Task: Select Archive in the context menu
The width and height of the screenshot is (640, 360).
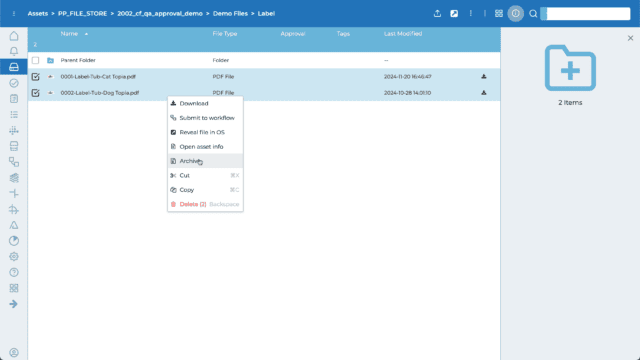Action: click(x=205, y=161)
